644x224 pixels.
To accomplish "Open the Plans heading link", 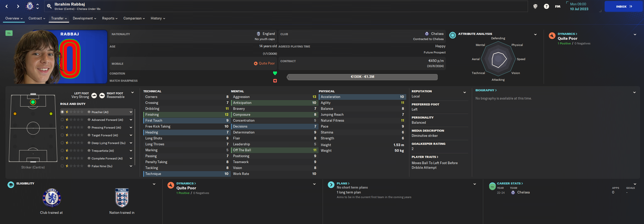I will tap(342, 184).
